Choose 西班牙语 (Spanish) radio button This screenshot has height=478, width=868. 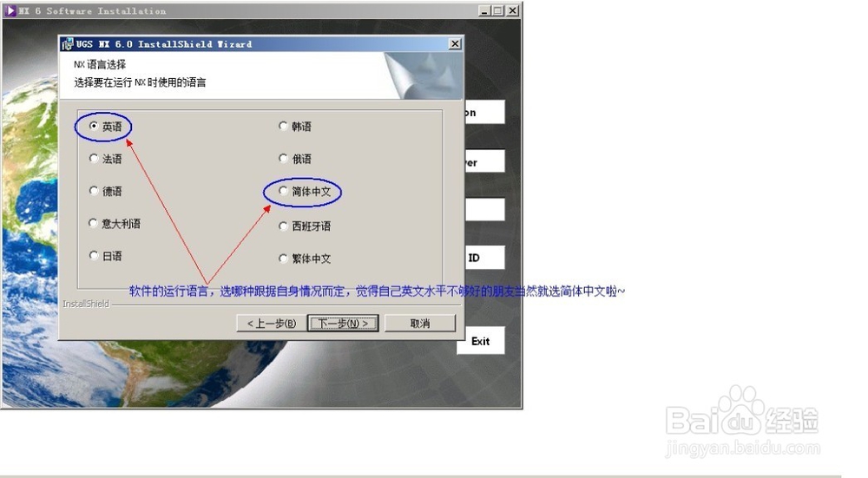click(283, 226)
